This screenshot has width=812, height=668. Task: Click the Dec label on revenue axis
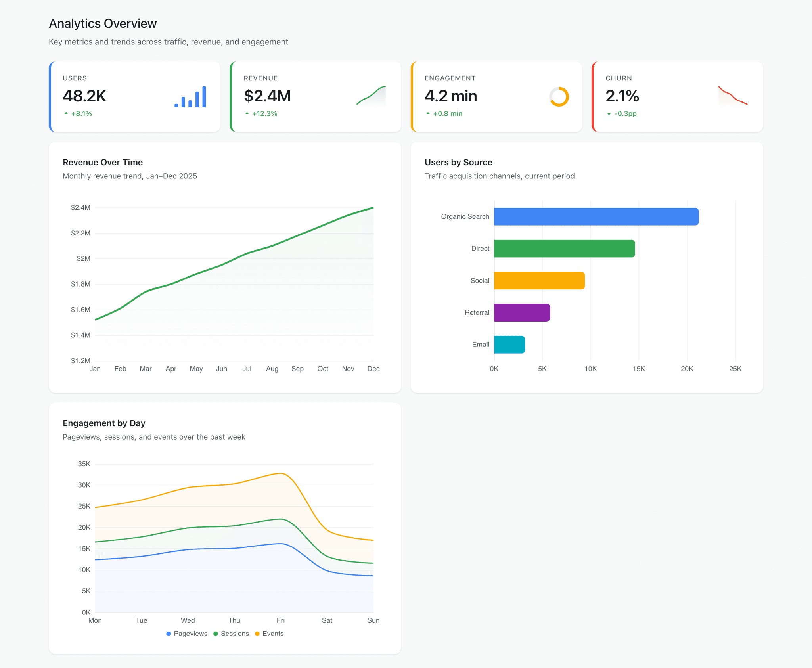tap(373, 369)
